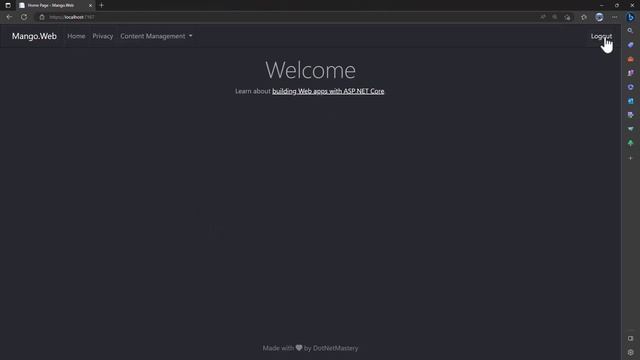640x360 pixels.
Task: Click the Logout link
Action: [x=601, y=36]
